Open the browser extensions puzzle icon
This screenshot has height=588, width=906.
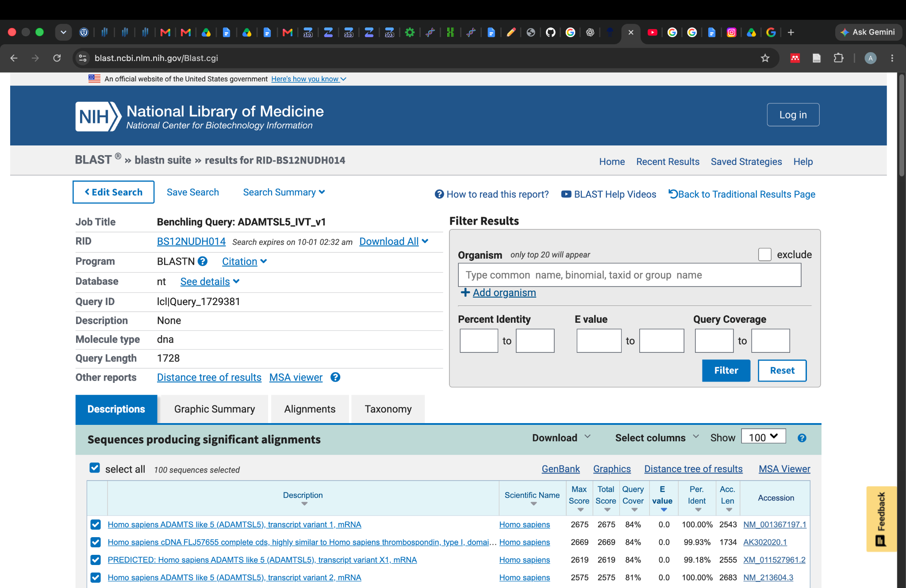838,58
